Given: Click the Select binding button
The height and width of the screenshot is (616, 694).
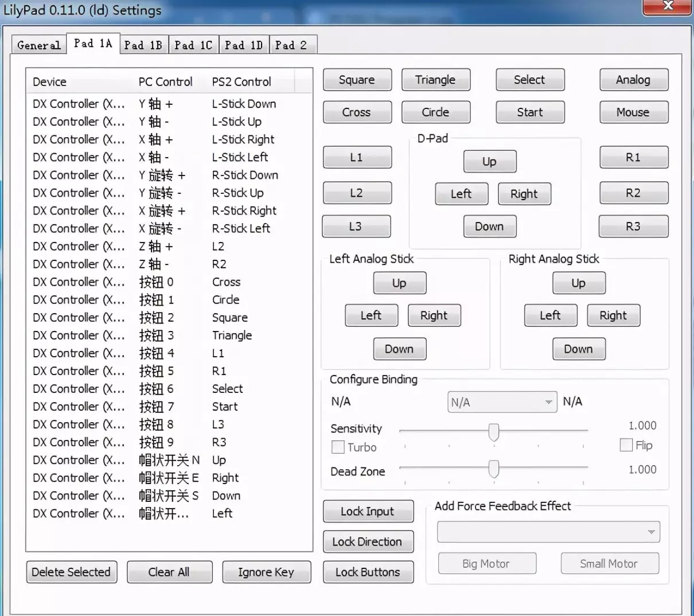Looking at the screenshot, I should click(x=530, y=80).
